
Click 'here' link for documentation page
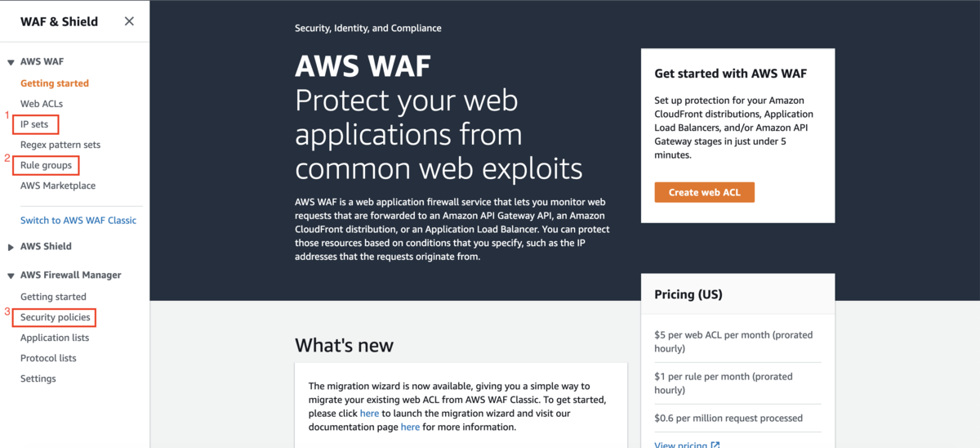click(410, 427)
